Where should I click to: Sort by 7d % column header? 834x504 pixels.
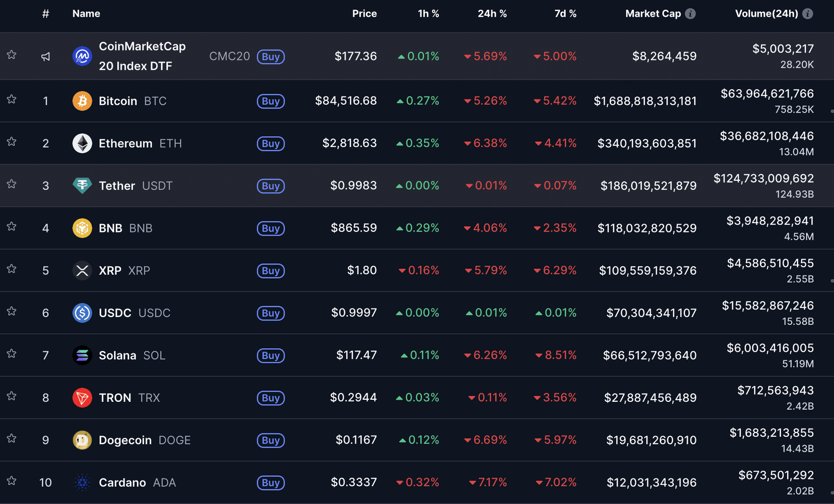pyautogui.click(x=565, y=14)
